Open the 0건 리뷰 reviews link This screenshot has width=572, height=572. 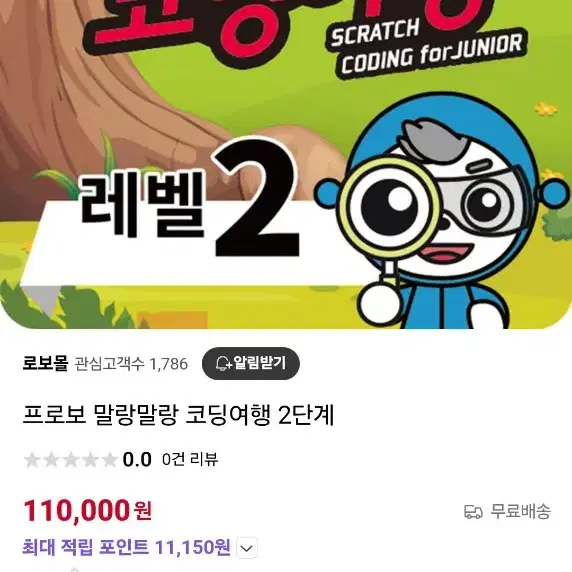pos(190,459)
